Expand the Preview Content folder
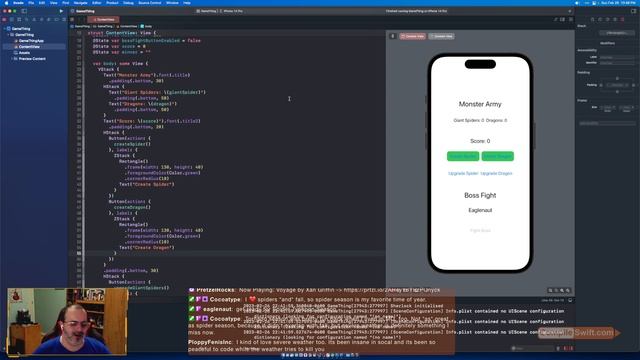The image size is (640, 360). click(12, 59)
